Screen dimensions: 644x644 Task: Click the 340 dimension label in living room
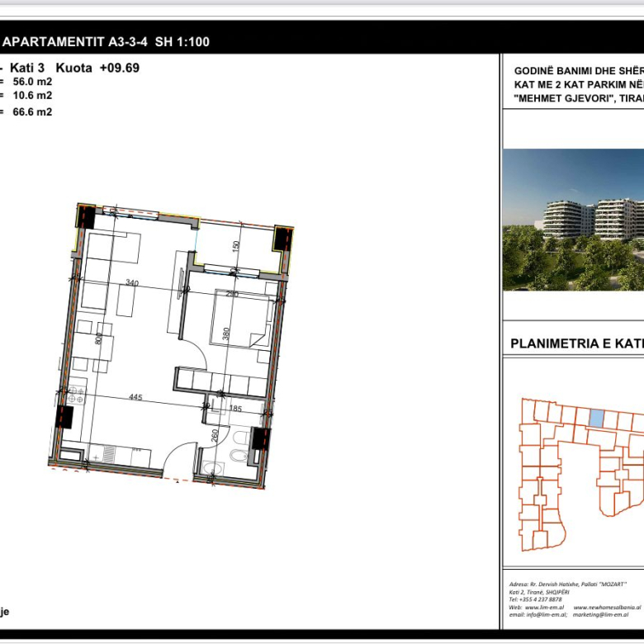(132, 283)
